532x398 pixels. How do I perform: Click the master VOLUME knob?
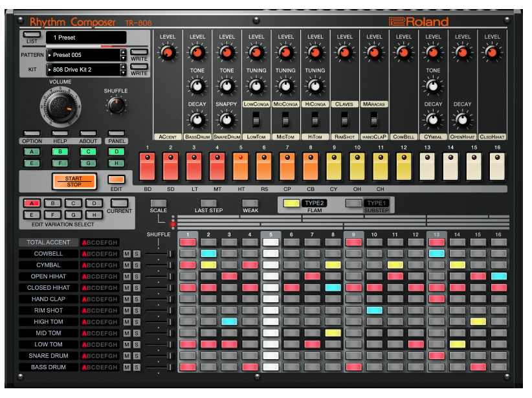pos(60,107)
